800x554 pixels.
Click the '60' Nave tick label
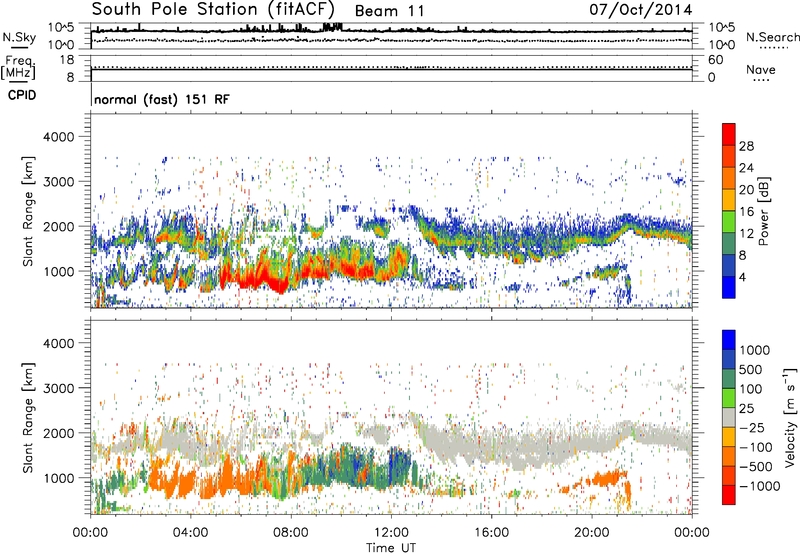(716, 60)
